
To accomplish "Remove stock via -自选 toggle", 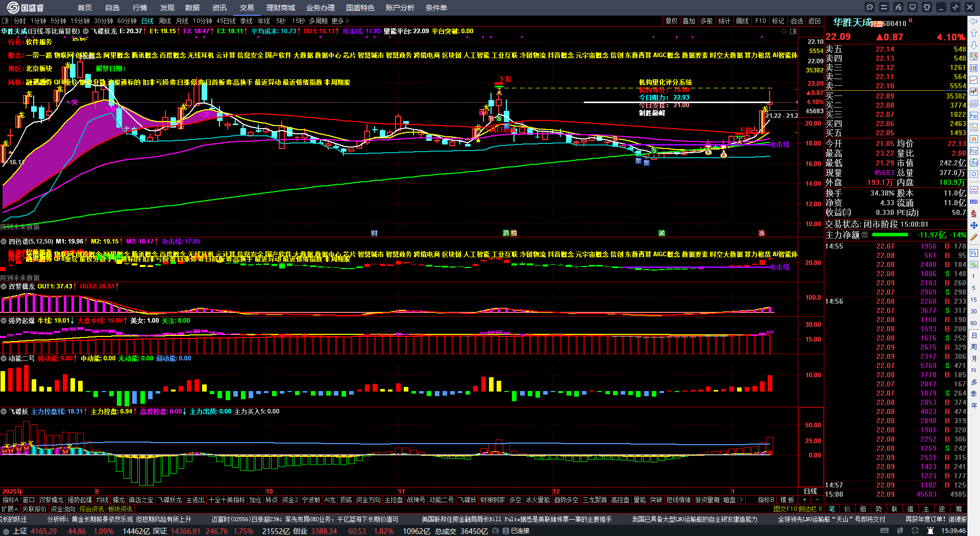I will [x=796, y=21].
